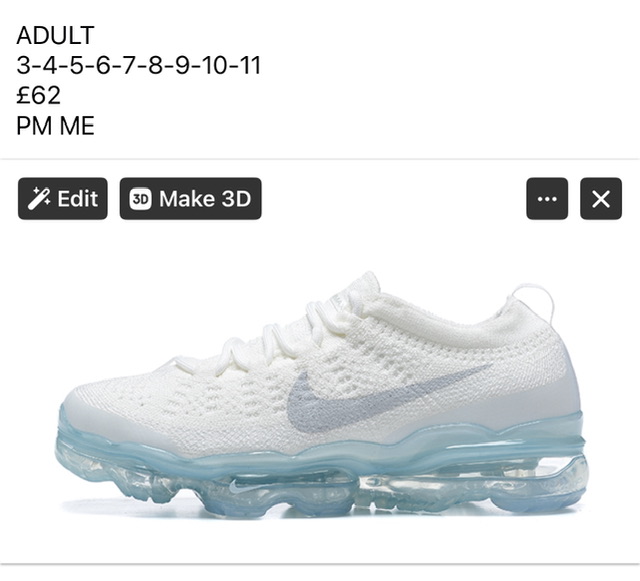Screen dimensions: 640x581
Task: Click the heel pull loop of the sneaker
Action: [535, 302]
